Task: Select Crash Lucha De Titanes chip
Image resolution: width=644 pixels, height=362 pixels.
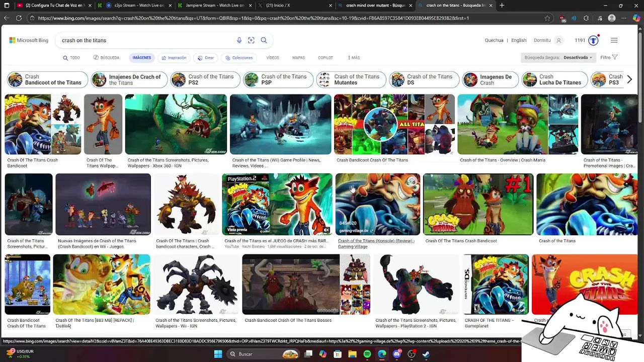Action: point(554,79)
